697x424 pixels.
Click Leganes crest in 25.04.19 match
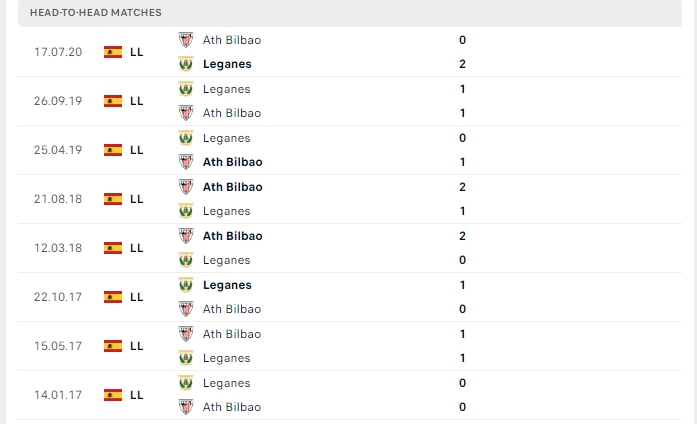185,138
